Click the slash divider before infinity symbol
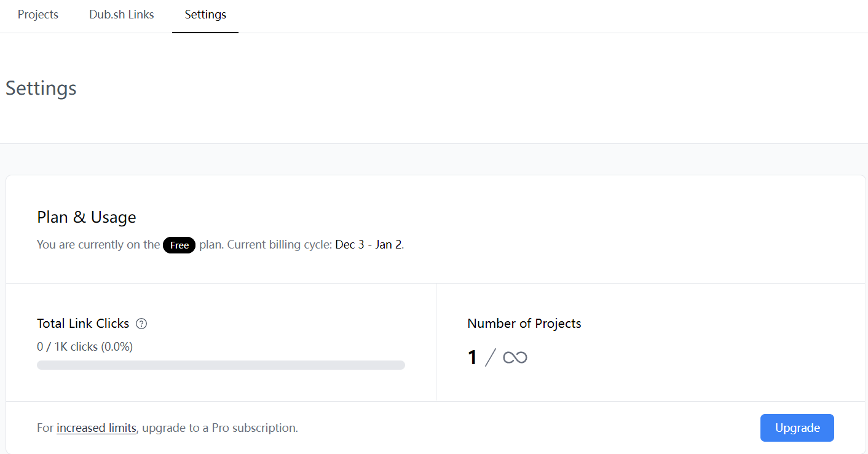Viewport: 868px width, 454px height. pos(490,357)
